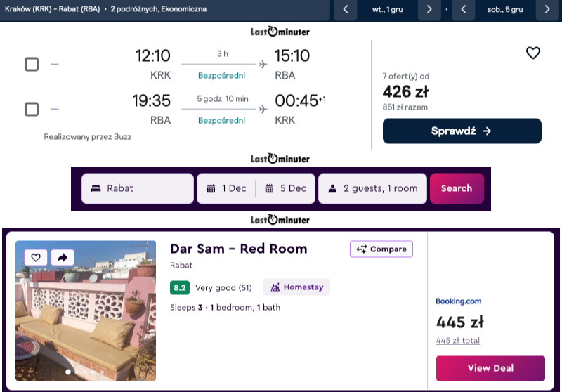This screenshot has width=562, height=392.
Task: Open the Dar Sam terrace photo
Action: [86, 311]
